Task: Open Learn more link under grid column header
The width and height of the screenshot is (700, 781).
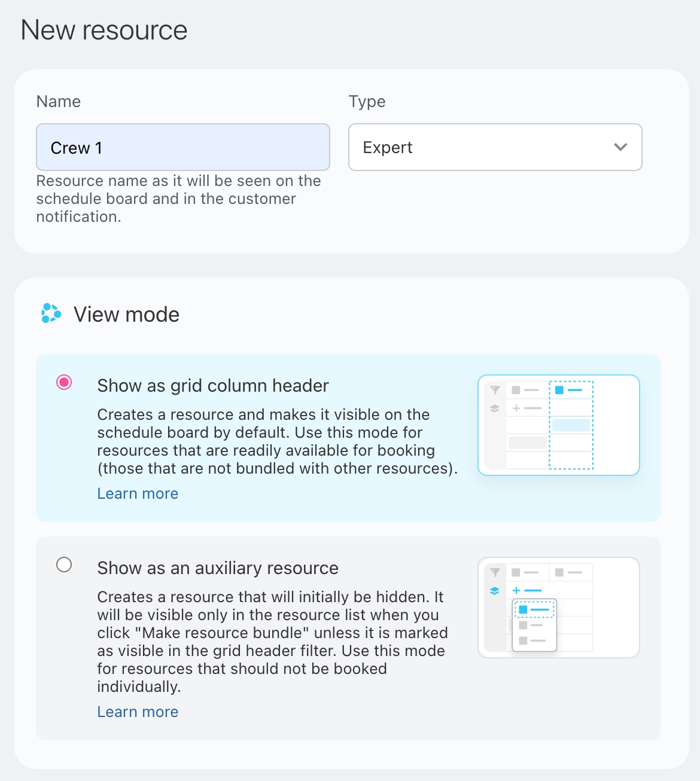Action: [x=138, y=494]
